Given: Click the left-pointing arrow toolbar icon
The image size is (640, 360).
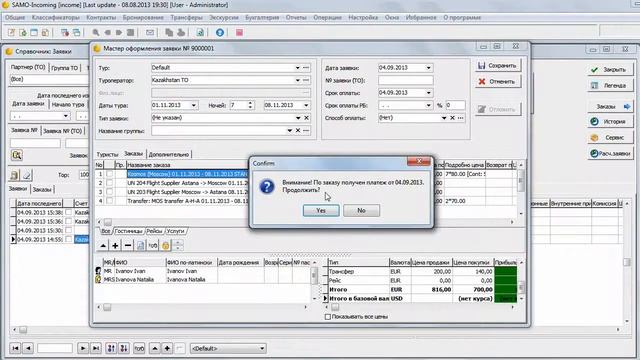Looking at the screenshot, I should click(107, 33).
